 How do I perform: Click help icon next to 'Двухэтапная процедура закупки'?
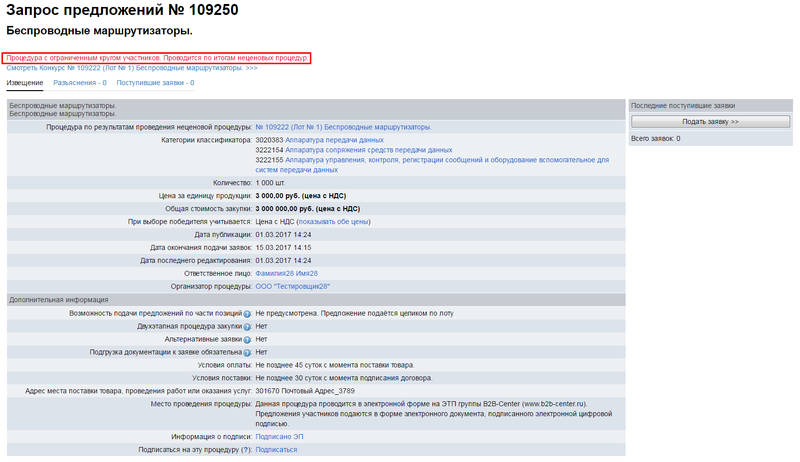tap(247, 326)
